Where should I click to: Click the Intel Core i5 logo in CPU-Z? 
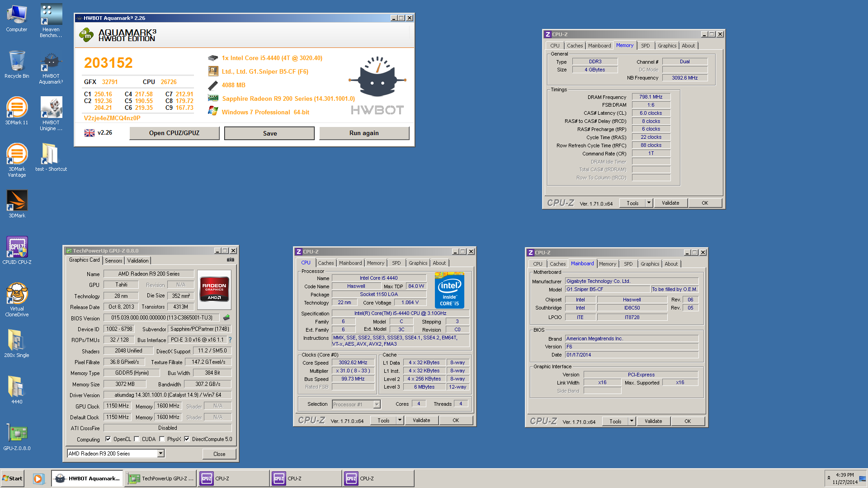[x=449, y=290]
